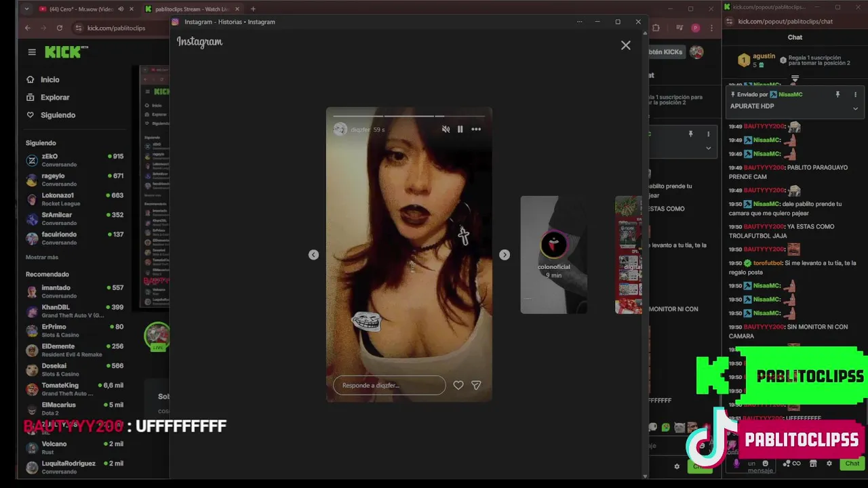Open Lokonazo1 Rocket League channel
868x488 pixels.
pos(75,199)
